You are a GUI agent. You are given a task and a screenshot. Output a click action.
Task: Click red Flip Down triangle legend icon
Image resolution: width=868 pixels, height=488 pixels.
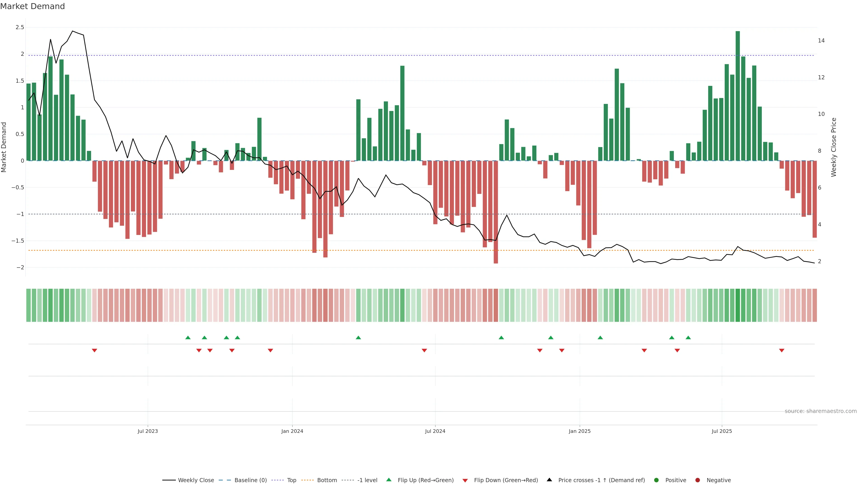[x=465, y=481]
